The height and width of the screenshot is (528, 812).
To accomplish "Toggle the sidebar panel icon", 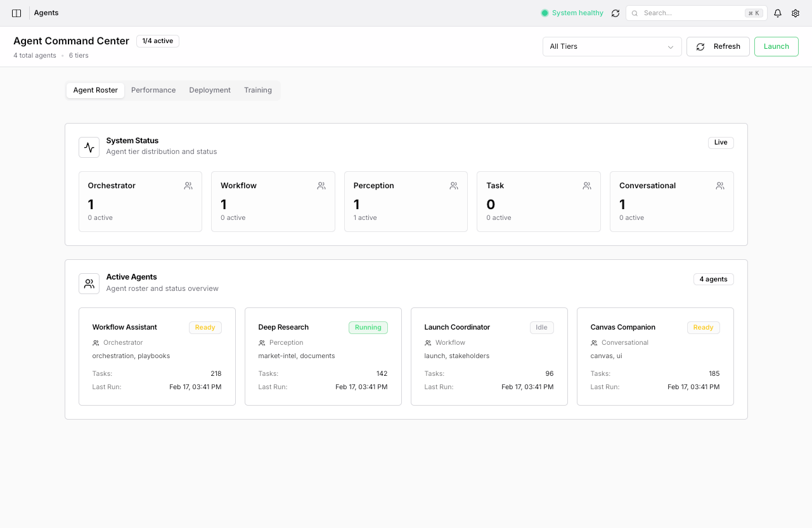I will (x=16, y=13).
